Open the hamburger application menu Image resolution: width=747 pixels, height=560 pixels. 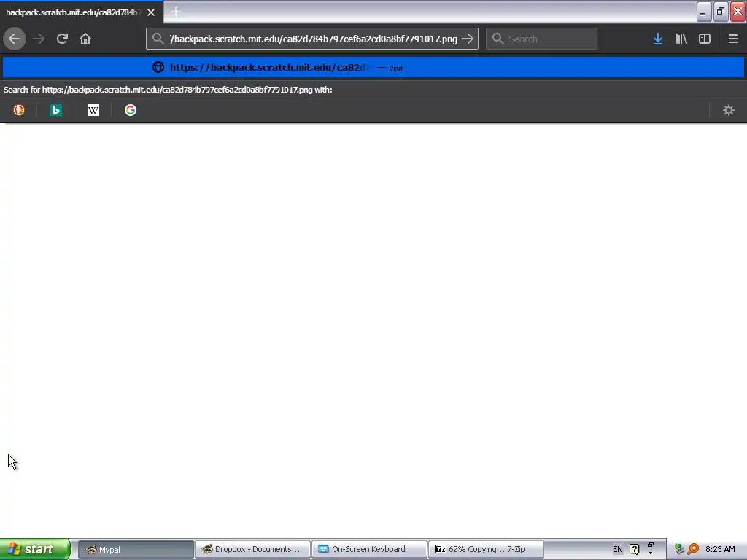click(732, 39)
